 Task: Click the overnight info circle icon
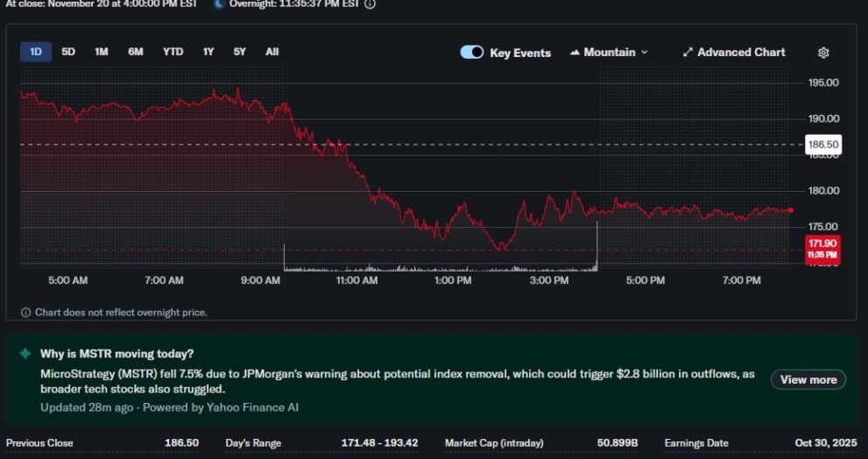tap(370, 4)
